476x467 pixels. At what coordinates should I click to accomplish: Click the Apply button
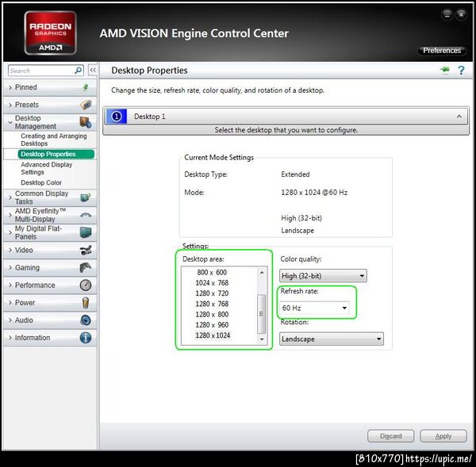[x=443, y=436]
